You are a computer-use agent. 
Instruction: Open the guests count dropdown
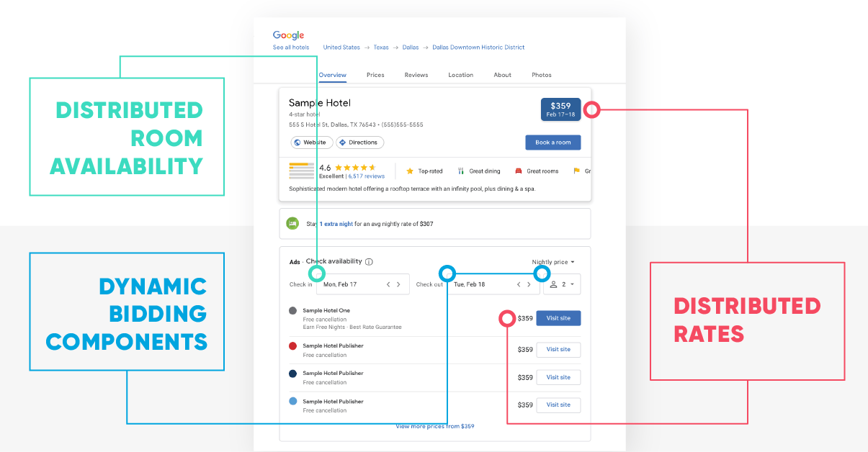point(562,284)
